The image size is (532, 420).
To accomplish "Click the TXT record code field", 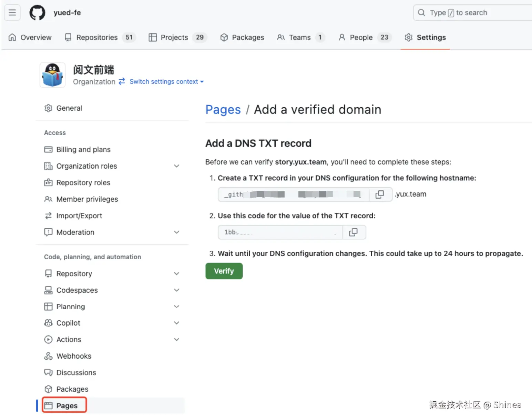I will click(x=280, y=232).
